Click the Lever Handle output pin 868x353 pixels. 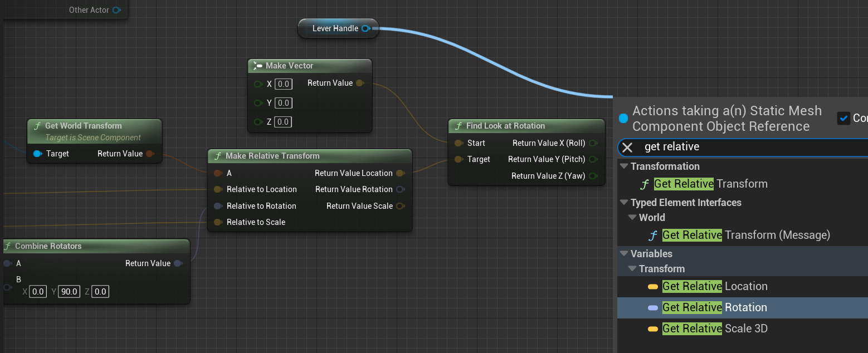[365, 28]
